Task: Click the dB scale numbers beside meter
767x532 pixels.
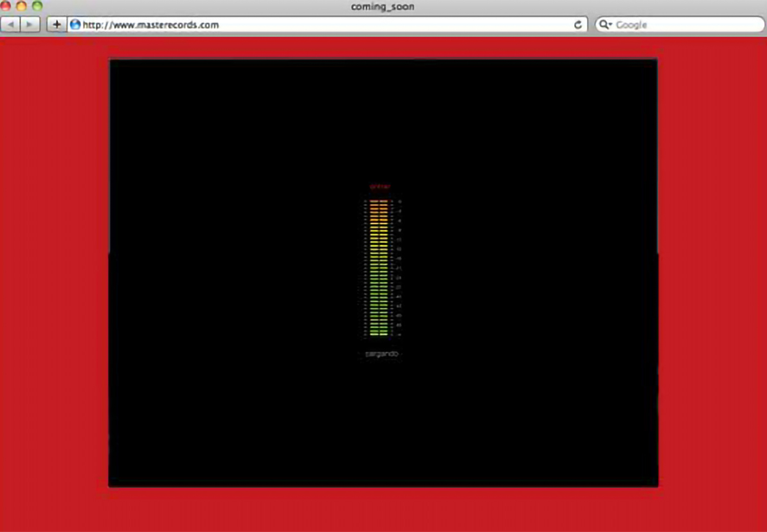Action: point(399,268)
